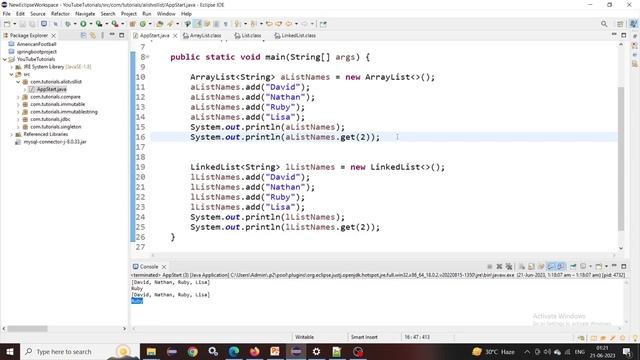Screen dimensions: 640x360
Task: Open the Window menu
Action: coord(166,13)
